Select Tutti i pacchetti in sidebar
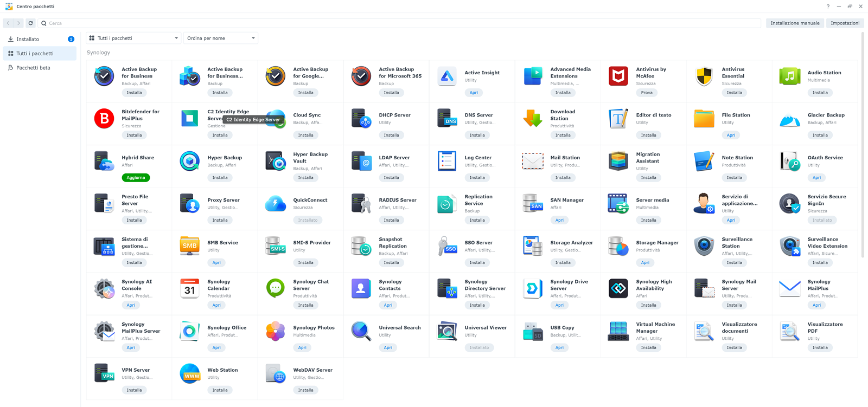This screenshot has width=868, height=407. point(40,54)
